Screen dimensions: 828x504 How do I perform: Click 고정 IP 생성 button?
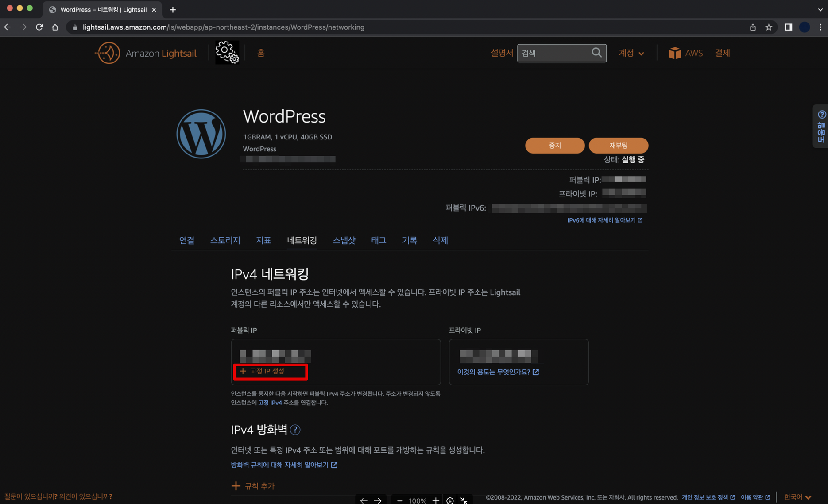coord(262,371)
